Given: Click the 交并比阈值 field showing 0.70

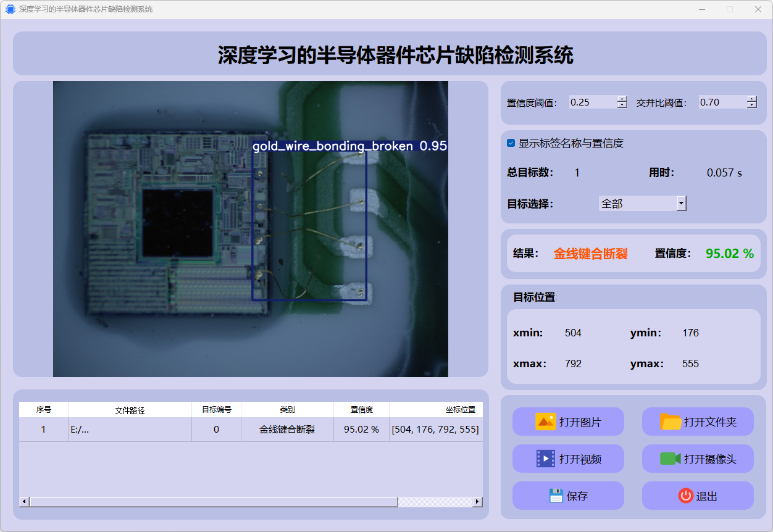Looking at the screenshot, I should click(721, 102).
